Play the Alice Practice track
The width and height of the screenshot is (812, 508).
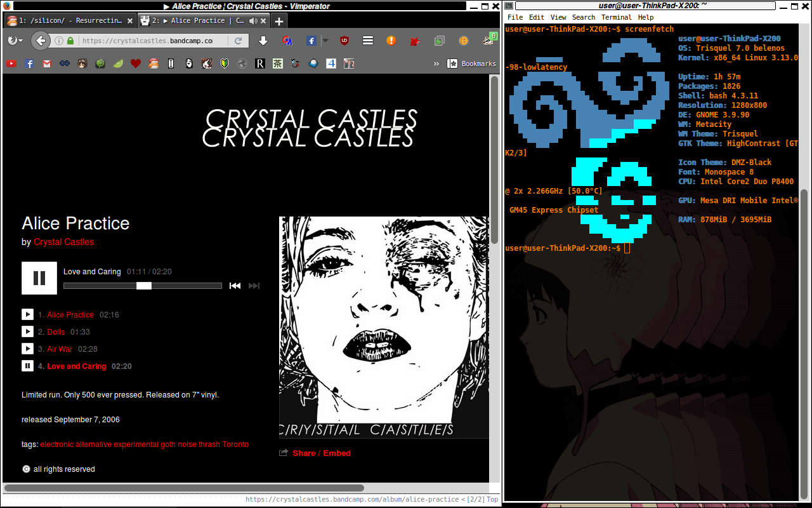tap(27, 314)
